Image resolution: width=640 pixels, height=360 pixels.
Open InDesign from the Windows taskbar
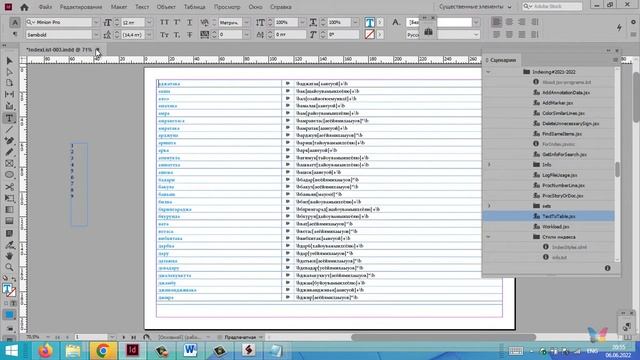pos(132,350)
